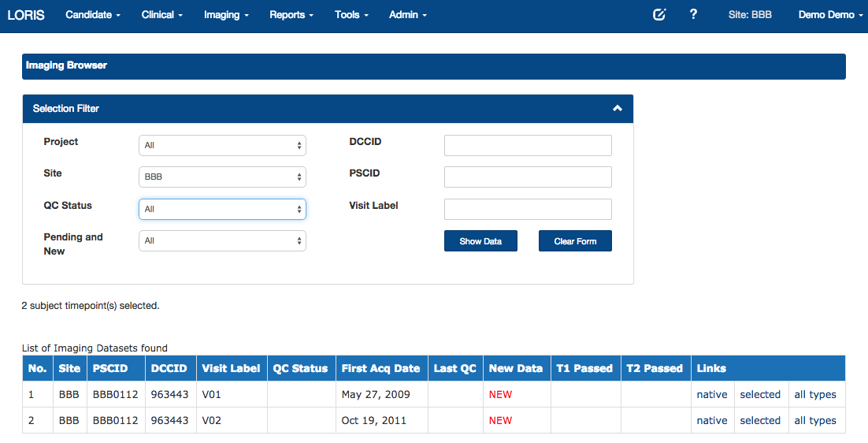Image resolution: width=868 pixels, height=443 pixels.
Task: Click the Show Data button
Action: point(480,241)
